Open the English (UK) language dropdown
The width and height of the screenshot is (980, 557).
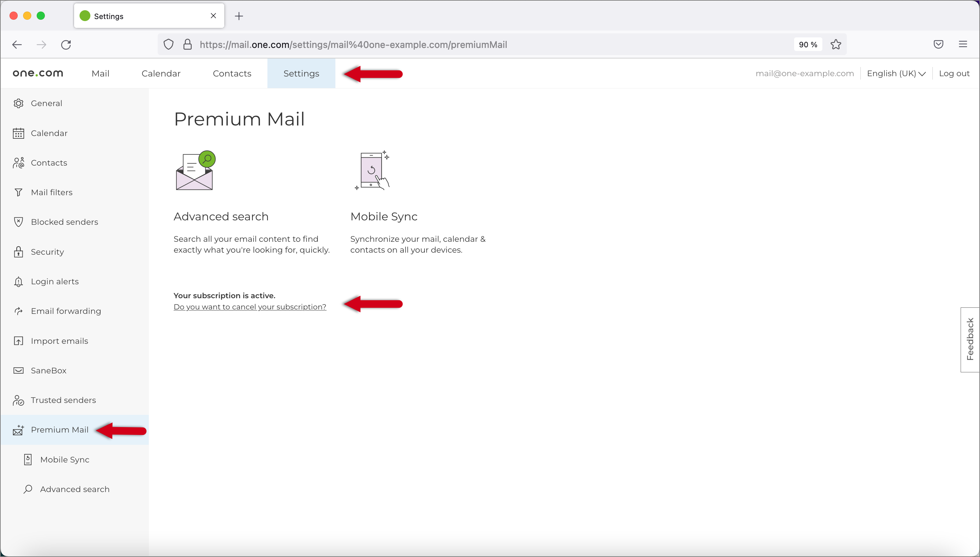point(896,73)
